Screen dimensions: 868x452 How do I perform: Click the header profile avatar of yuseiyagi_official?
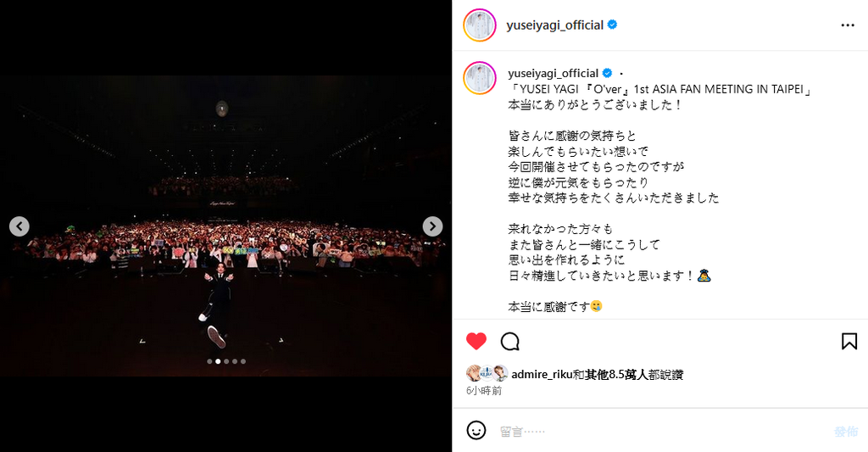[x=480, y=25]
